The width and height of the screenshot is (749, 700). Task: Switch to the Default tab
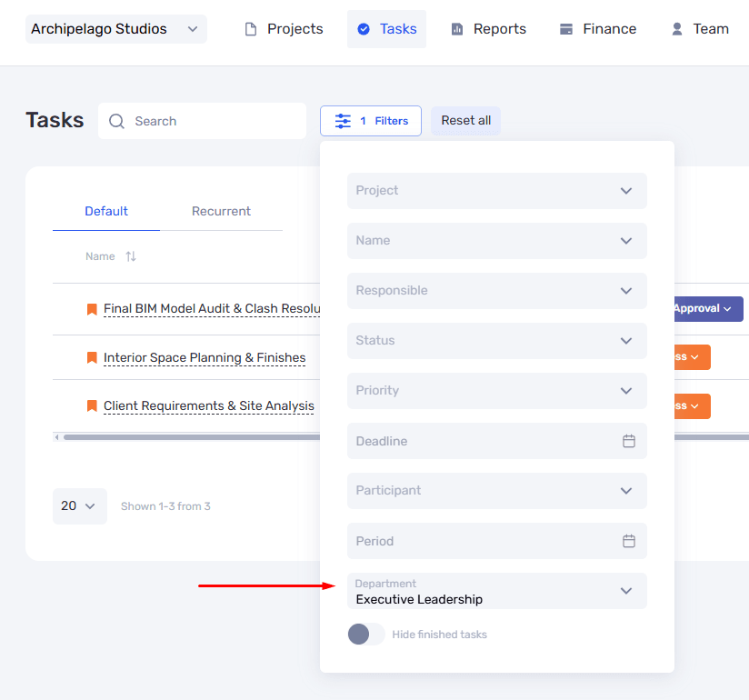[106, 212]
